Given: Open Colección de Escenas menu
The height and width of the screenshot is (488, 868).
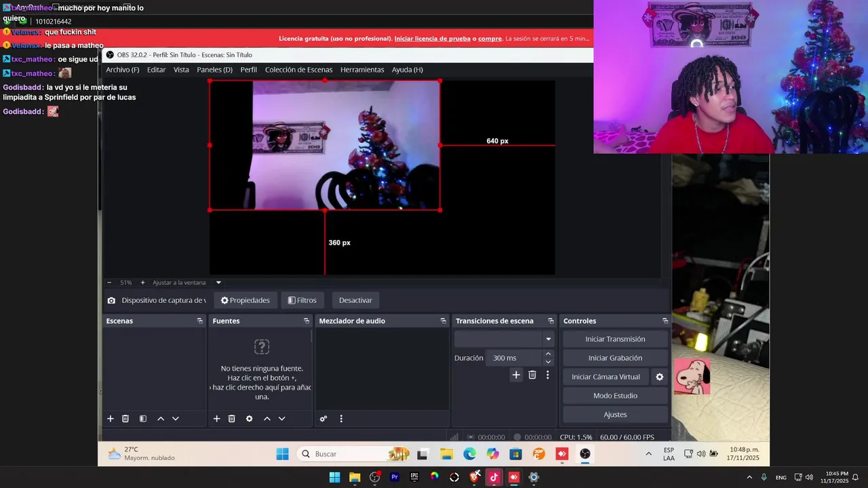Looking at the screenshot, I should pos(298,70).
